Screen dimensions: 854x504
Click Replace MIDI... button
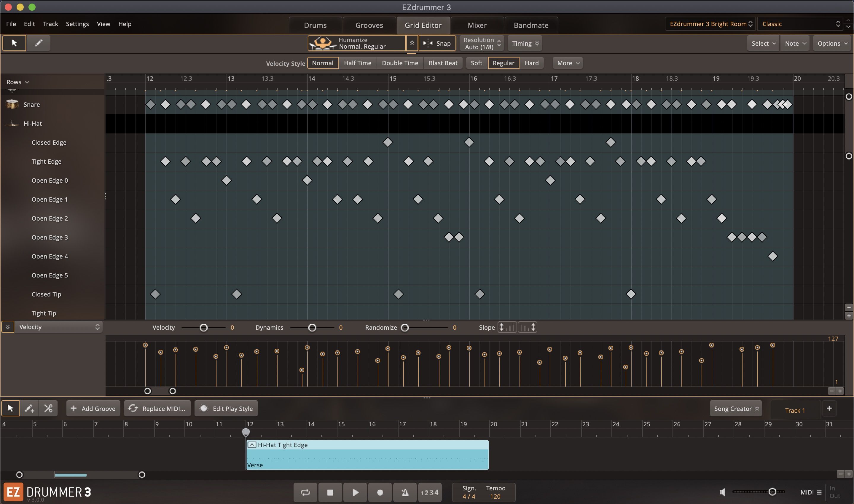coord(157,408)
